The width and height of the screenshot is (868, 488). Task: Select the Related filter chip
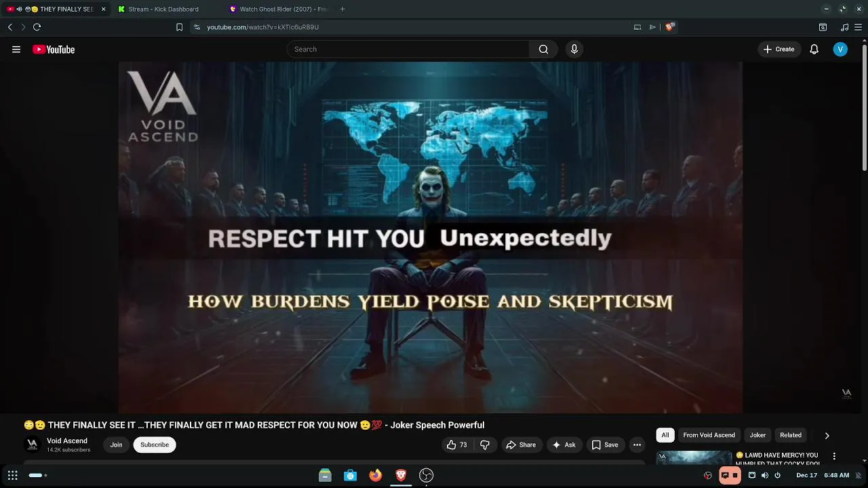(791, 435)
